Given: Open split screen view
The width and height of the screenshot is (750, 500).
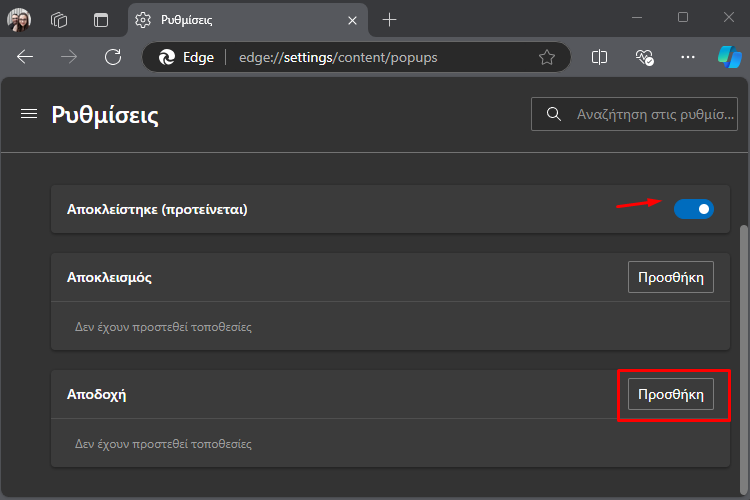Looking at the screenshot, I should pyautogui.click(x=599, y=57).
